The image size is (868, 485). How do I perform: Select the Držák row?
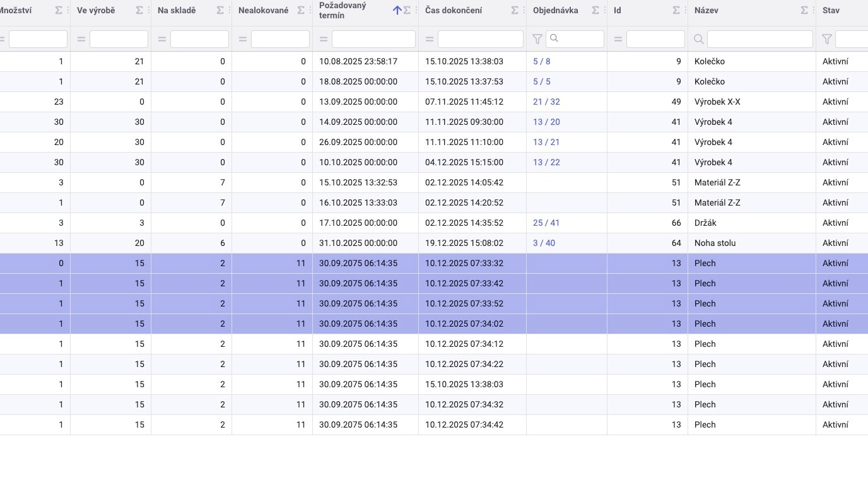tap(705, 223)
